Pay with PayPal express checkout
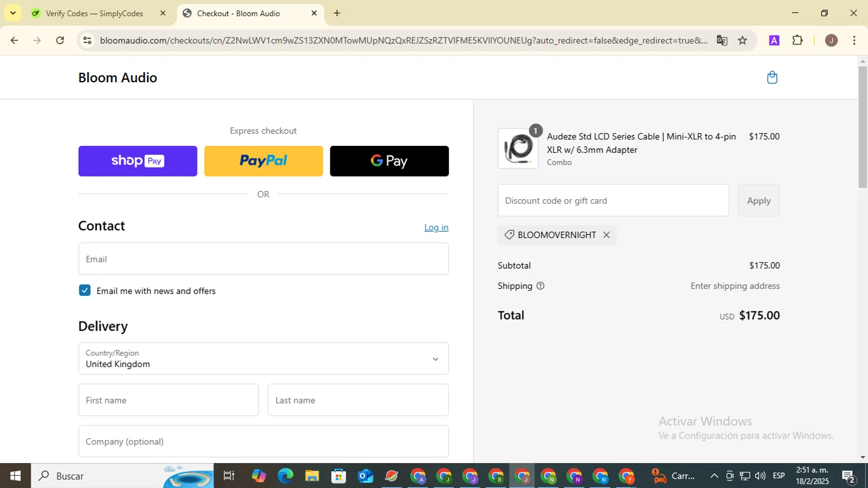Viewport: 868px width, 488px height. tap(263, 161)
